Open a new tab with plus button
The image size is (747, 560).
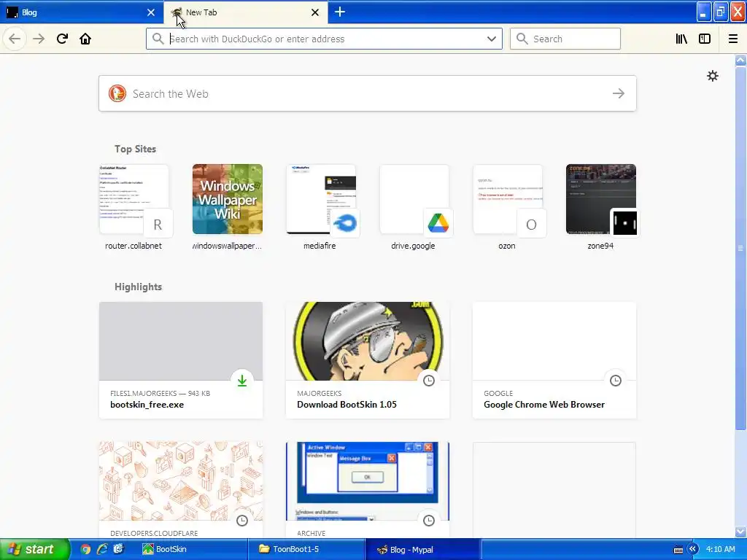340,12
